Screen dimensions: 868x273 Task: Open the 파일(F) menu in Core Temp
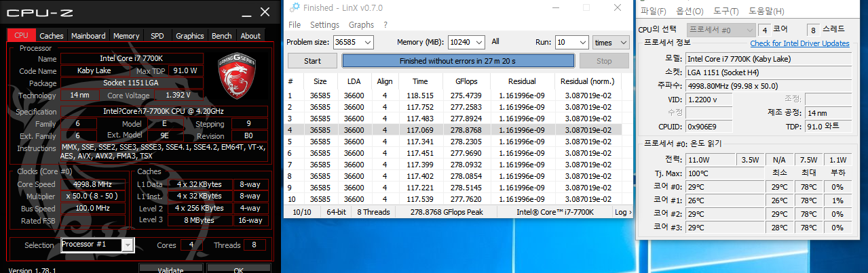pos(653,11)
